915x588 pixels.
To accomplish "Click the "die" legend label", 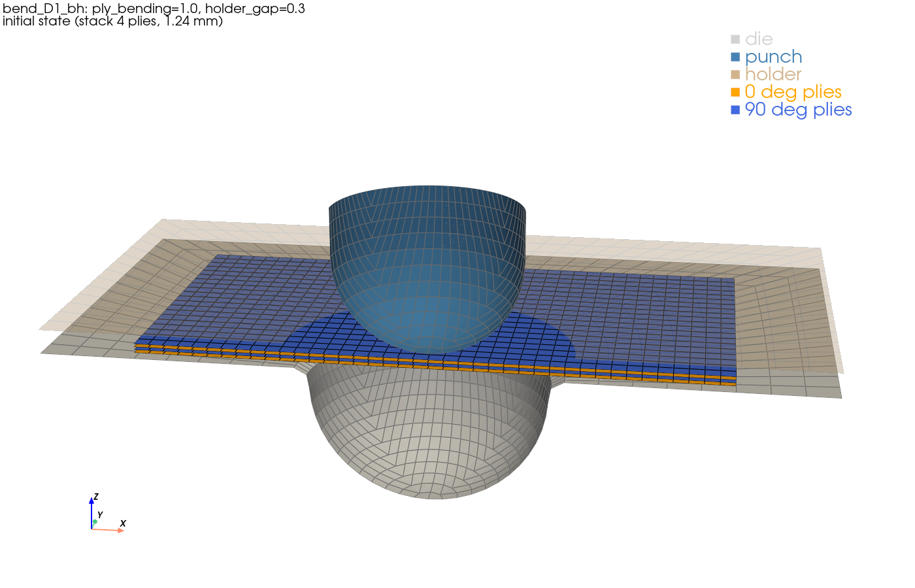I will [x=759, y=39].
